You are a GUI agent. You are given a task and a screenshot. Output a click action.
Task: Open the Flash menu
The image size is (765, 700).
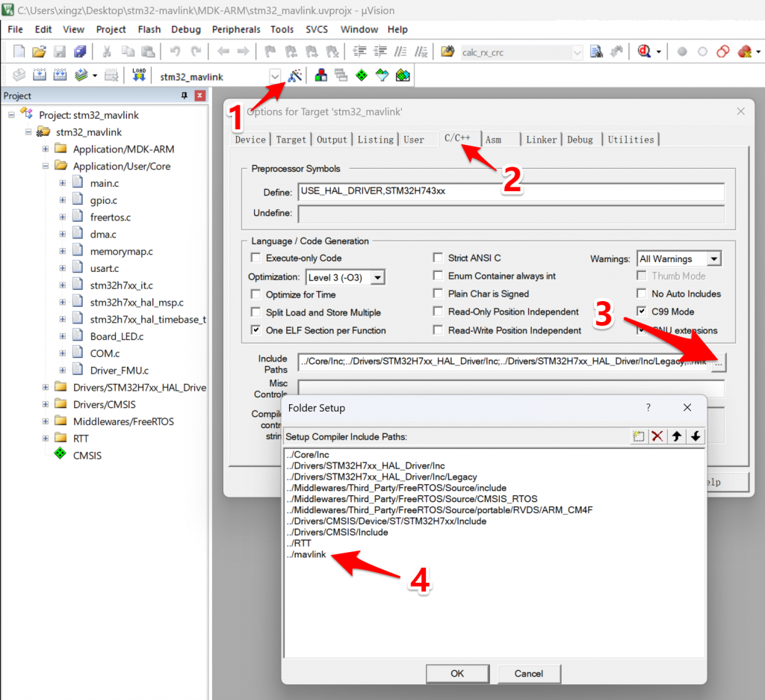pyautogui.click(x=149, y=29)
